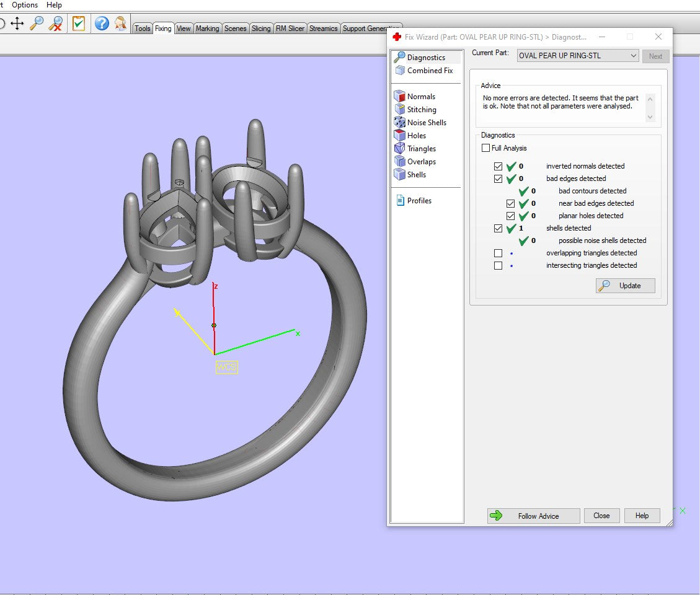Screen dimensions: 700x595
Task: Open the Holes fixing page
Action: point(399,135)
